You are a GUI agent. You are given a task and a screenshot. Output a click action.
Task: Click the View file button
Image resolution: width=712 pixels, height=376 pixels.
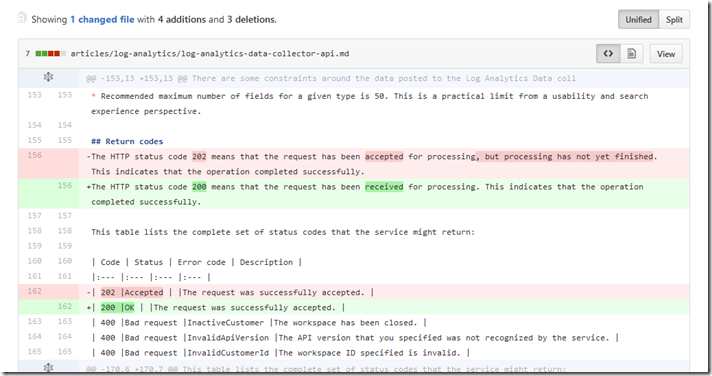coord(666,54)
